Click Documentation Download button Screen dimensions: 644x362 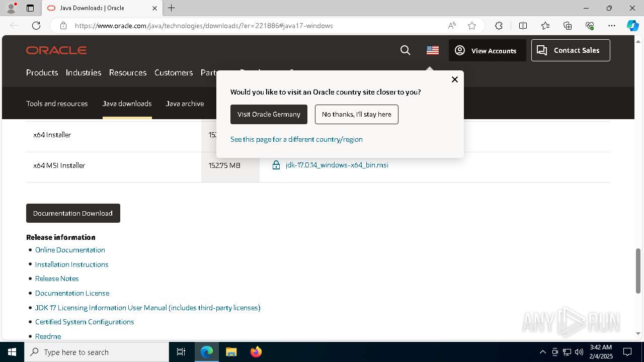[73, 213]
